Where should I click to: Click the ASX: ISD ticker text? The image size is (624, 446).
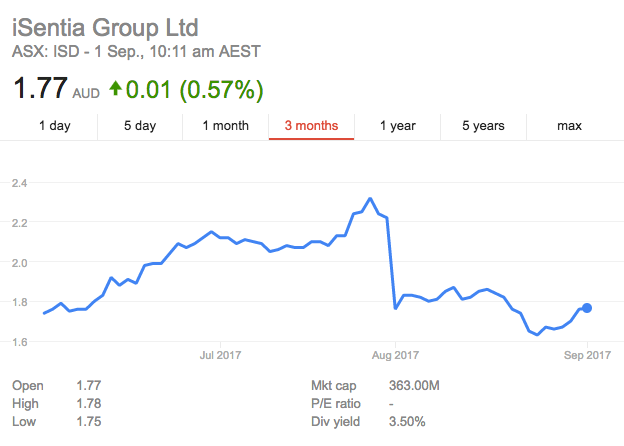(x=45, y=52)
